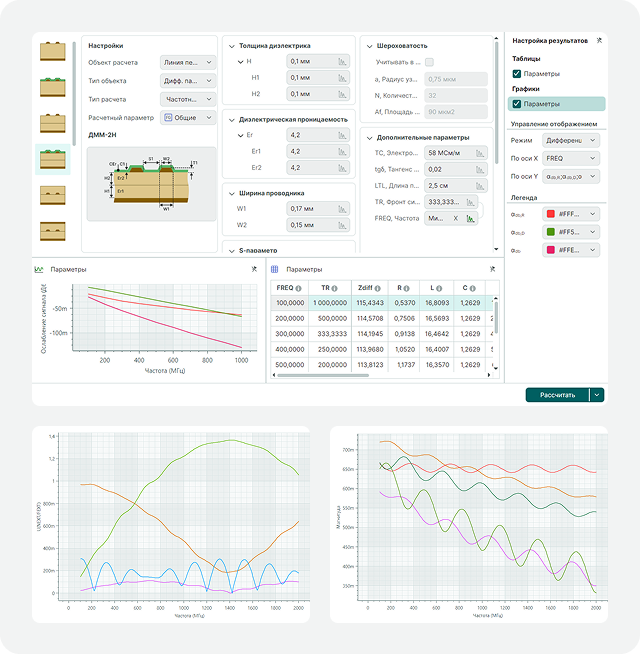Click chart icon next to TC conductivity field
The width and height of the screenshot is (640, 654).
[480, 153]
